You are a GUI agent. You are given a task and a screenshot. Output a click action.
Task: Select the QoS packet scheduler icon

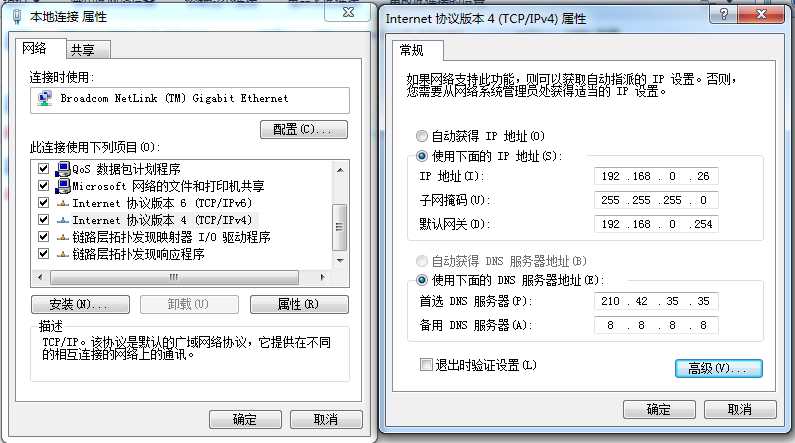pos(63,169)
